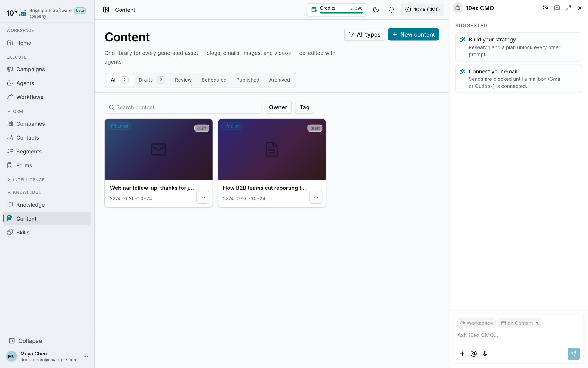Expand the INTELLIGENCE section
The image size is (588, 368).
[x=26, y=180]
